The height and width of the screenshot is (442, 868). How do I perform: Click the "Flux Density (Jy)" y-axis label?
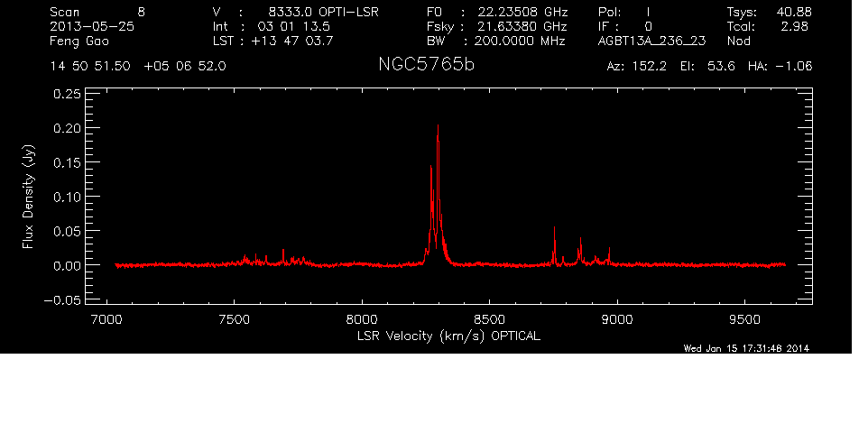pyautogui.click(x=28, y=197)
